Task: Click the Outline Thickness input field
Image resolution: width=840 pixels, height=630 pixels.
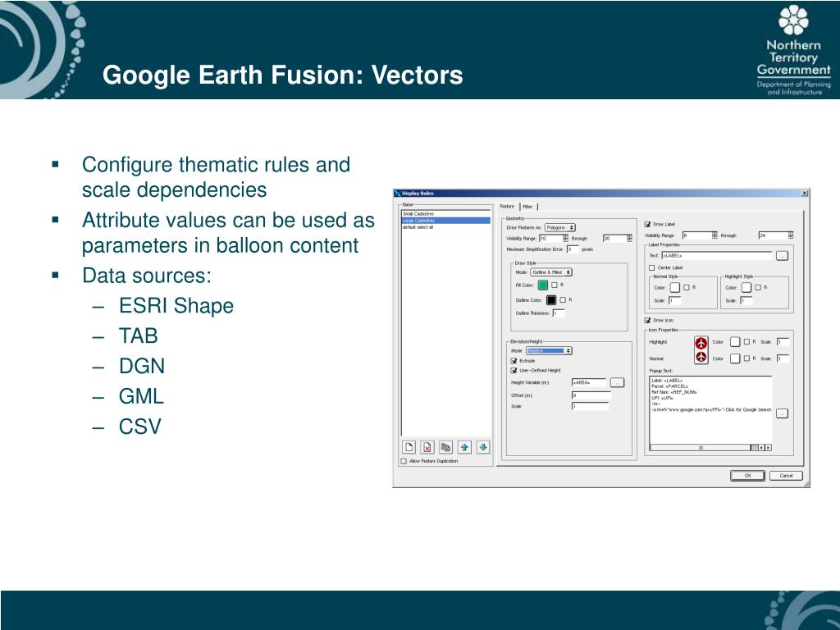Action: (559, 313)
